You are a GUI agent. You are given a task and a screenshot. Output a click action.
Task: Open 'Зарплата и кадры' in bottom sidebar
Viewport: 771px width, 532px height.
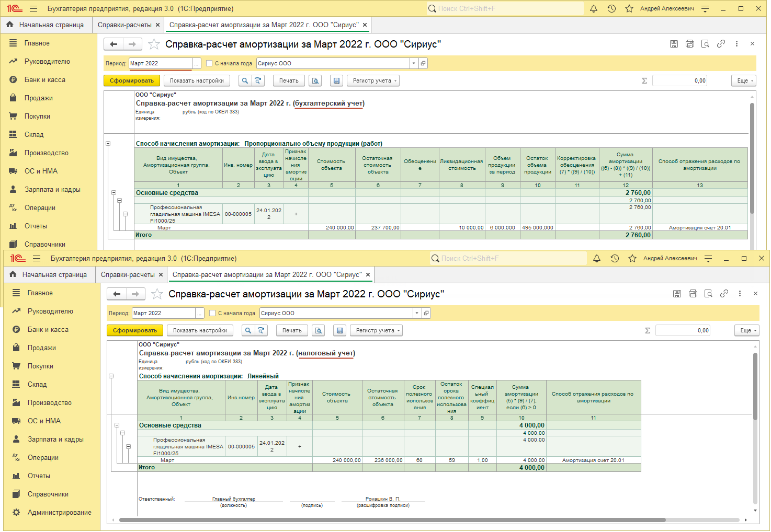55,440
